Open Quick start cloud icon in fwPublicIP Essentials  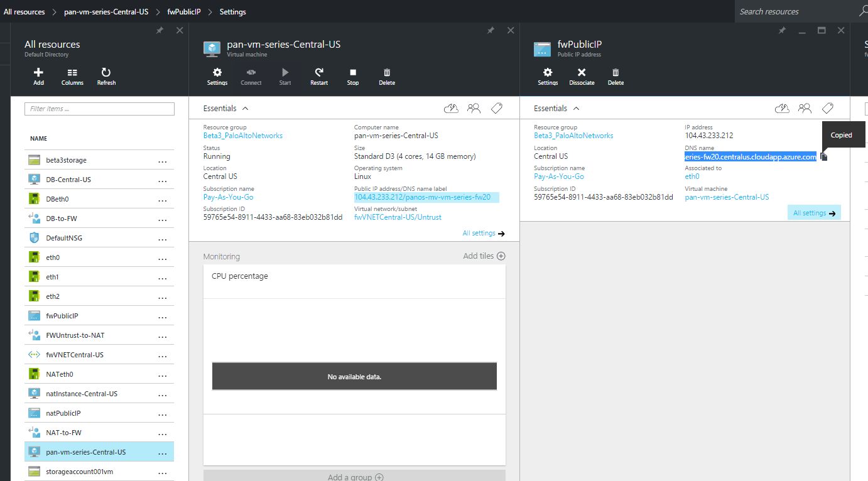(782, 109)
